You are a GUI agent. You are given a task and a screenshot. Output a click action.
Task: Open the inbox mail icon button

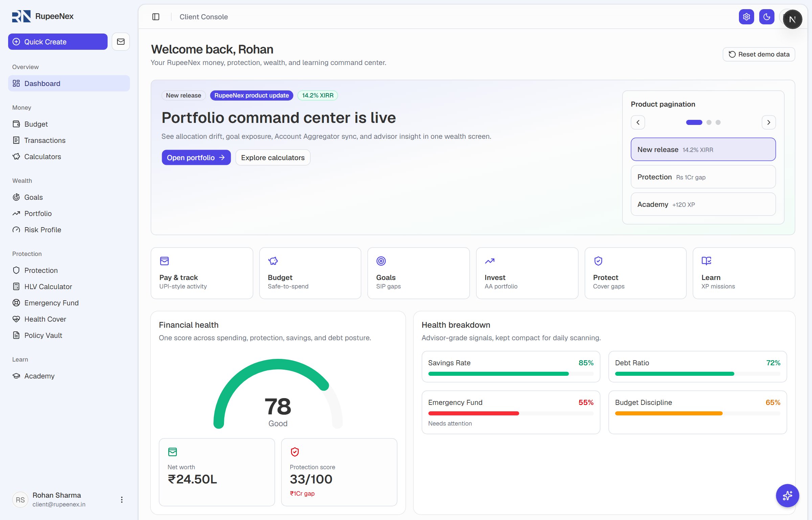[121, 42]
